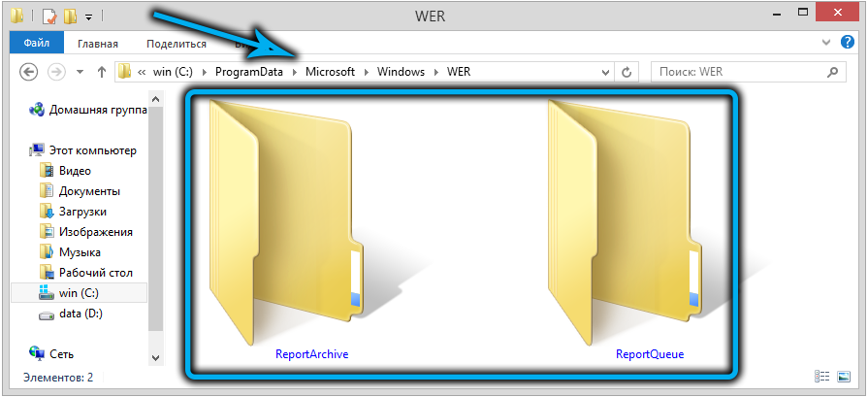Screen dimensions: 868x397
Task: Click the Back navigation arrow
Action: coord(29,72)
